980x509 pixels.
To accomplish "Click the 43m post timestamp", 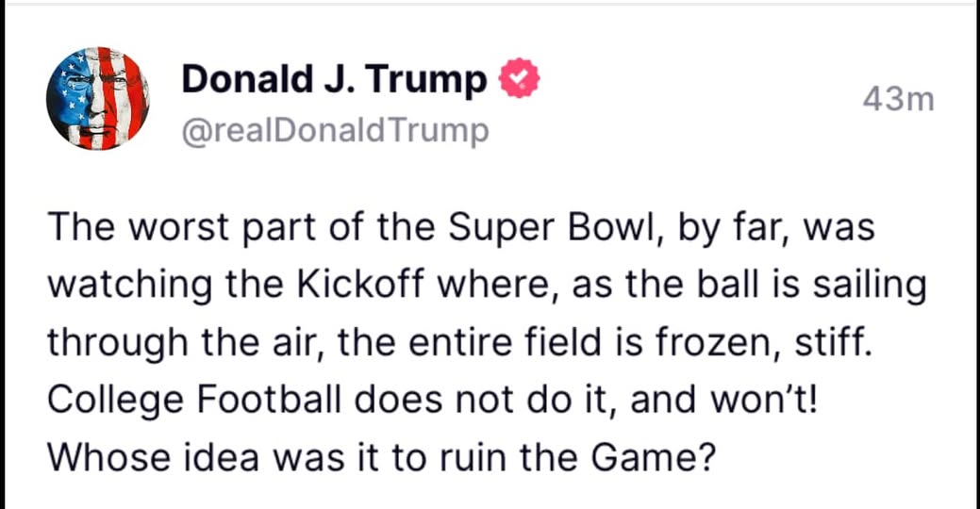I will click(x=898, y=98).
